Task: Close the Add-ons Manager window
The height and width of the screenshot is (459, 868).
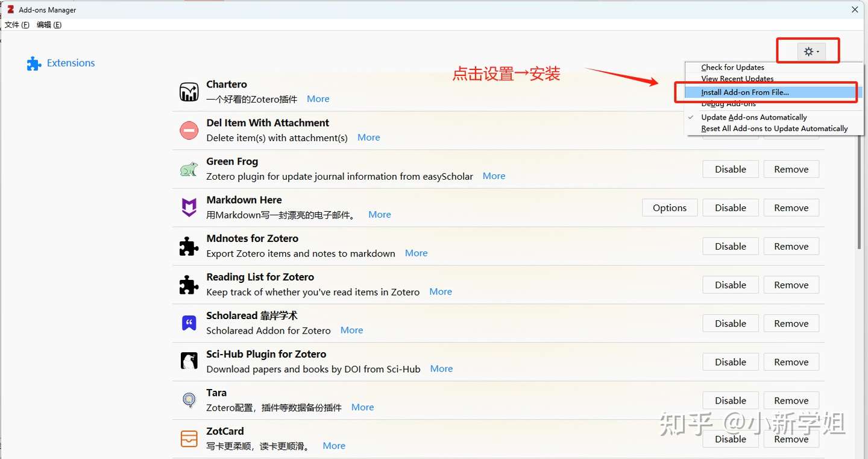Action: 855,10
